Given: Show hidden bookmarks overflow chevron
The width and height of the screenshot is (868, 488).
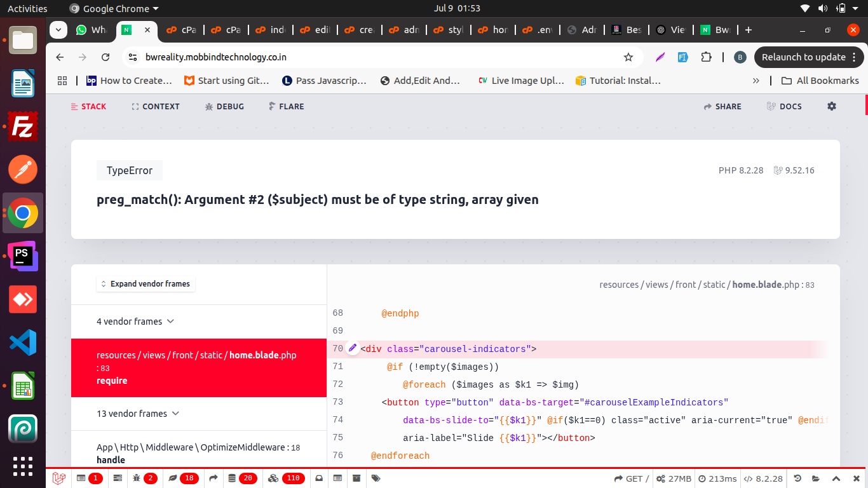Looking at the screenshot, I should coord(756,81).
